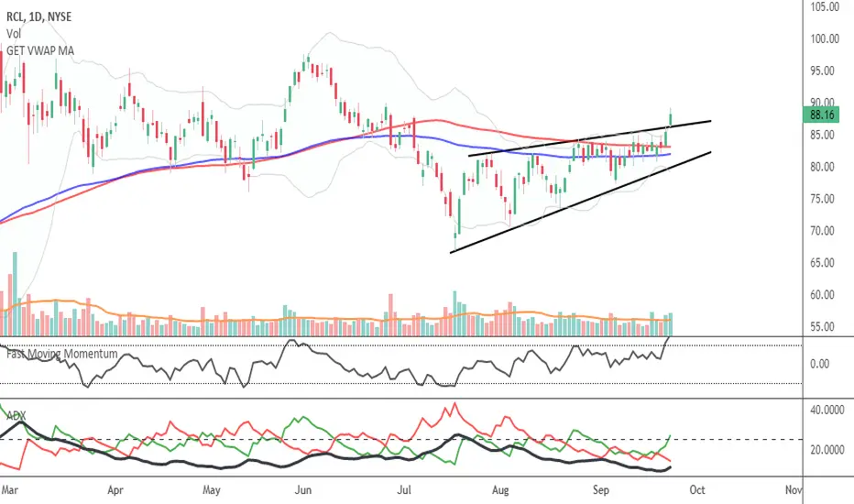Select the GET VWAP MA indicator label

click(x=40, y=50)
